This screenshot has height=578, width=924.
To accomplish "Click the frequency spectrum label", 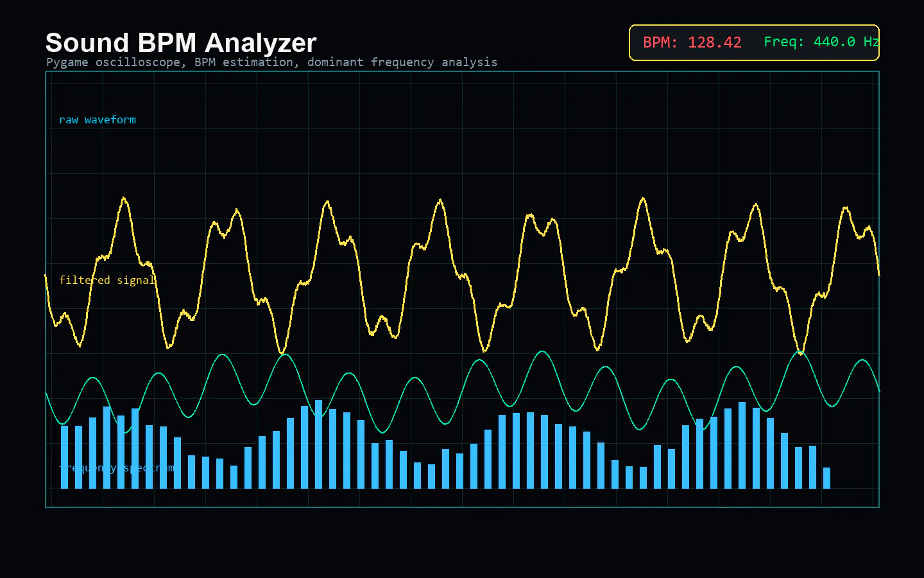I will click(x=117, y=468).
